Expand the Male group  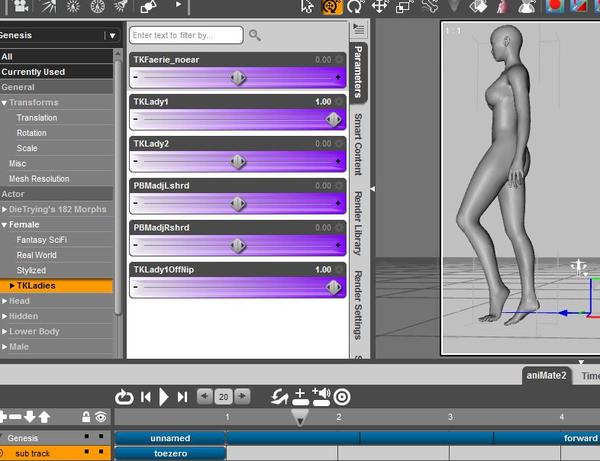pyautogui.click(x=4, y=347)
